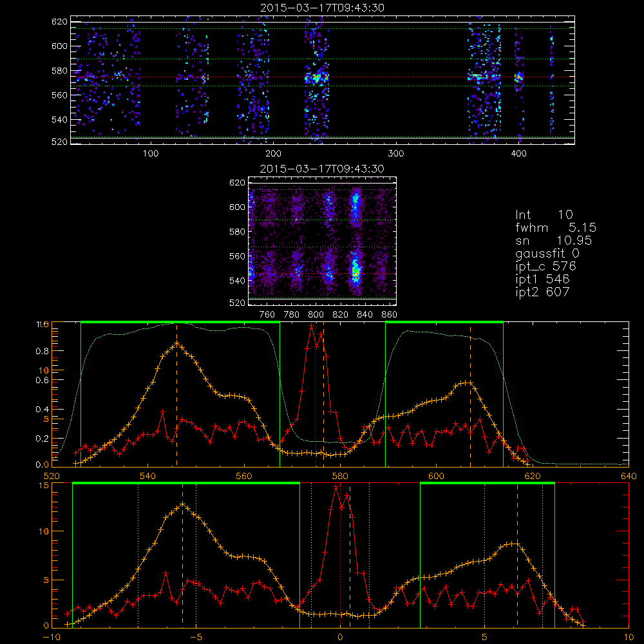
Task: Click x-axis label '300' of the top spectrogram
Action: pos(396,154)
